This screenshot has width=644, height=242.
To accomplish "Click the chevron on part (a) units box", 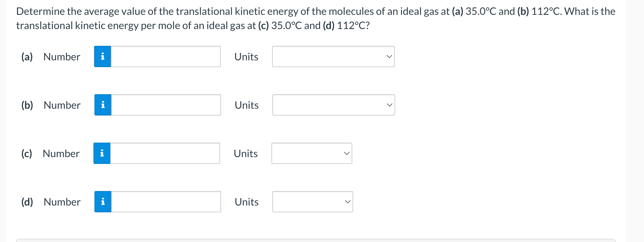I will (x=389, y=56).
